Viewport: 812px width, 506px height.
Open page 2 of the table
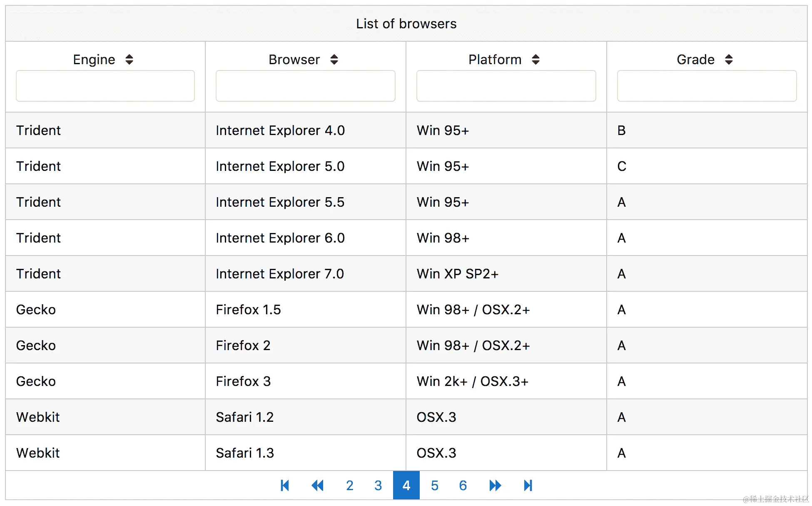click(350, 485)
